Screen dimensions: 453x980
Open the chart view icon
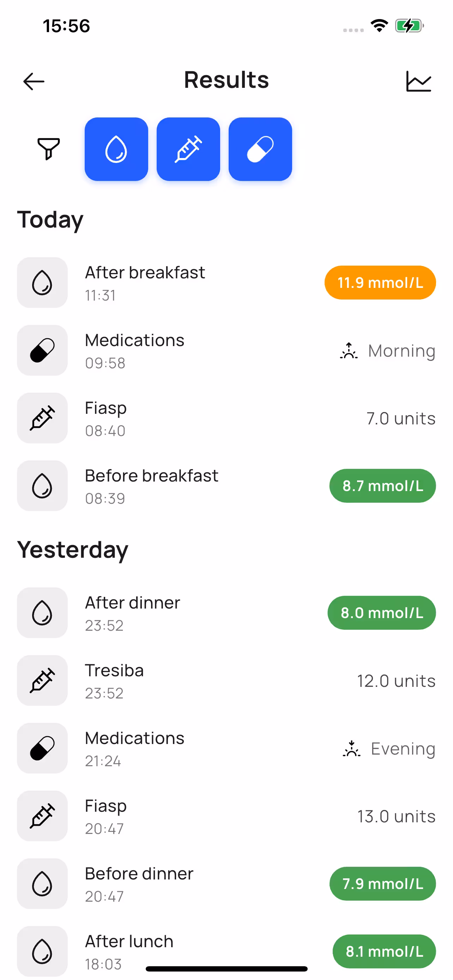click(x=418, y=81)
